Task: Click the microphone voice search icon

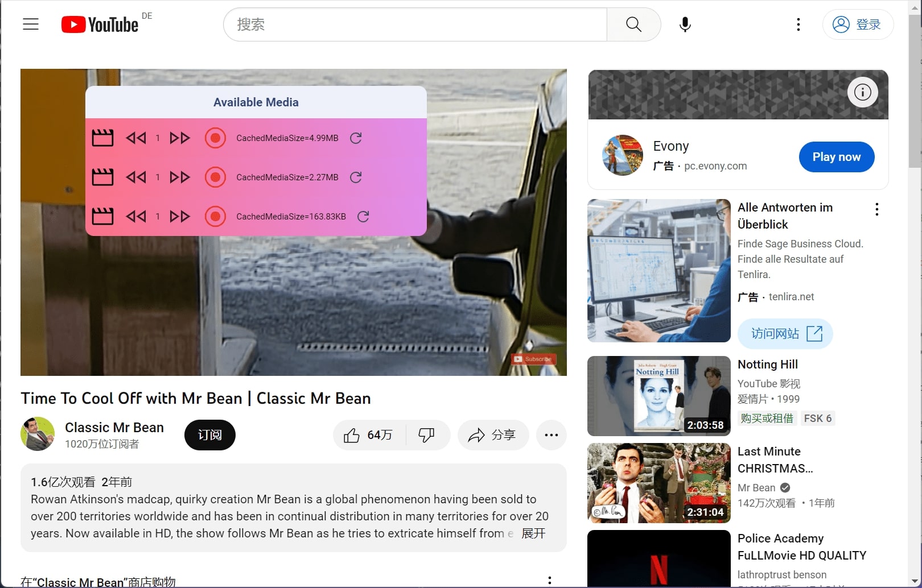Action: pyautogui.click(x=685, y=24)
